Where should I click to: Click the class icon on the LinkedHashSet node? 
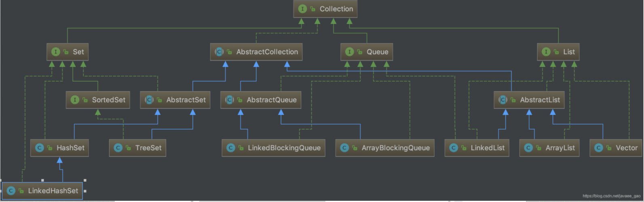(11, 191)
